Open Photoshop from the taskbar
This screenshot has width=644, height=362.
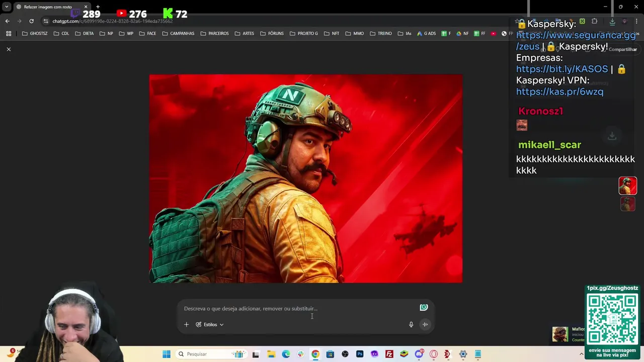[x=360, y=354]
